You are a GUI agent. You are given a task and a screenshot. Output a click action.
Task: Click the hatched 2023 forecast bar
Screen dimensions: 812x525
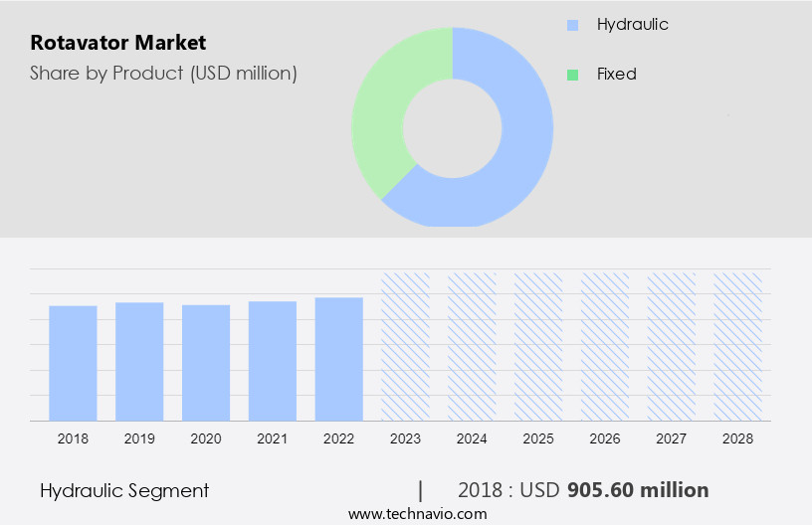point(405,346)
